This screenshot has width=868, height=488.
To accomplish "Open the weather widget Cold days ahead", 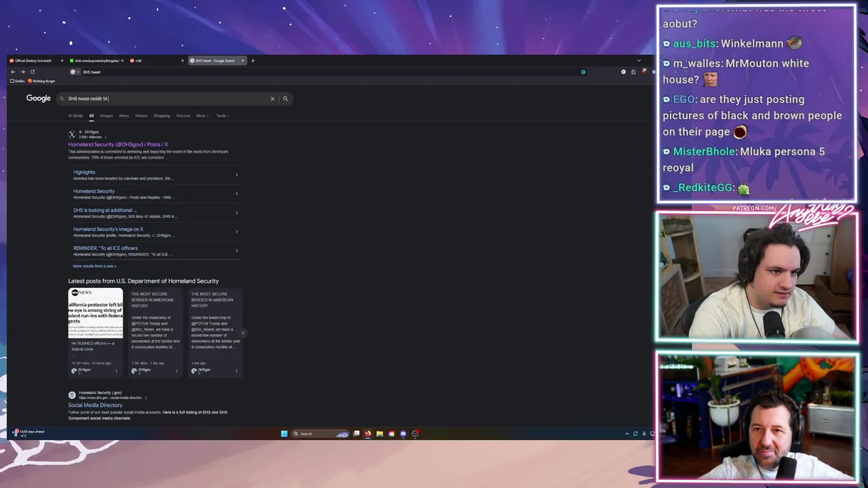I will tap(28, 433).
